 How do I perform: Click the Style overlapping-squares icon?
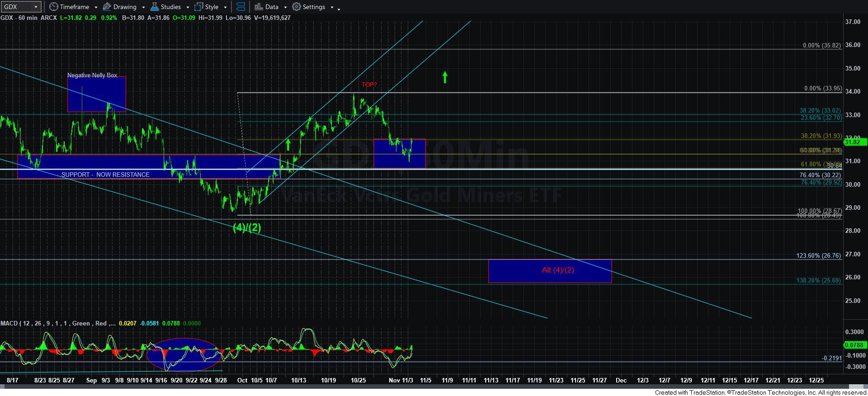tap(198, 7)
